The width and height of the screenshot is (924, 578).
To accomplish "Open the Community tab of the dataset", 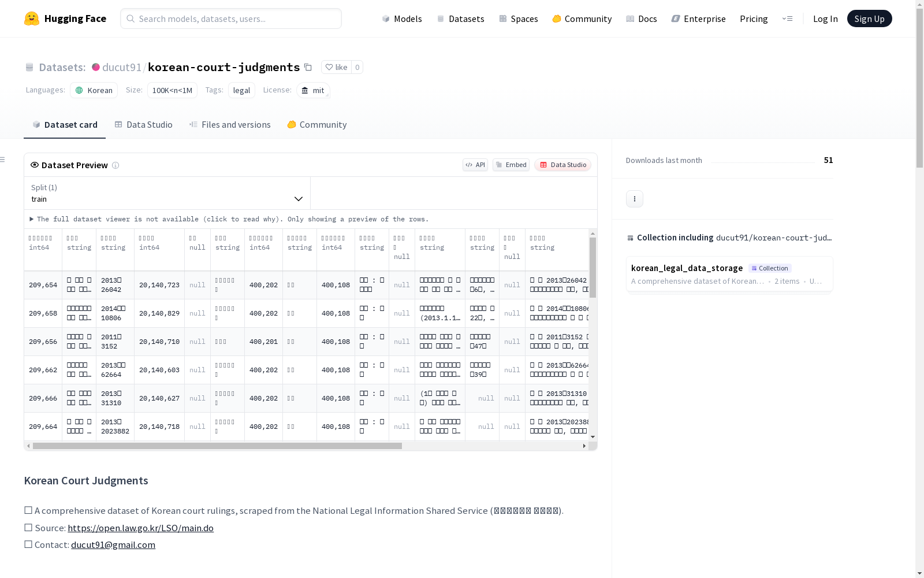I will click(317, 125).
